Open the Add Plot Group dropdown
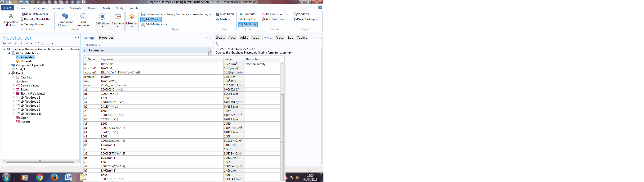644x182 pixels. pyautogui.click(x=287, y=19)
